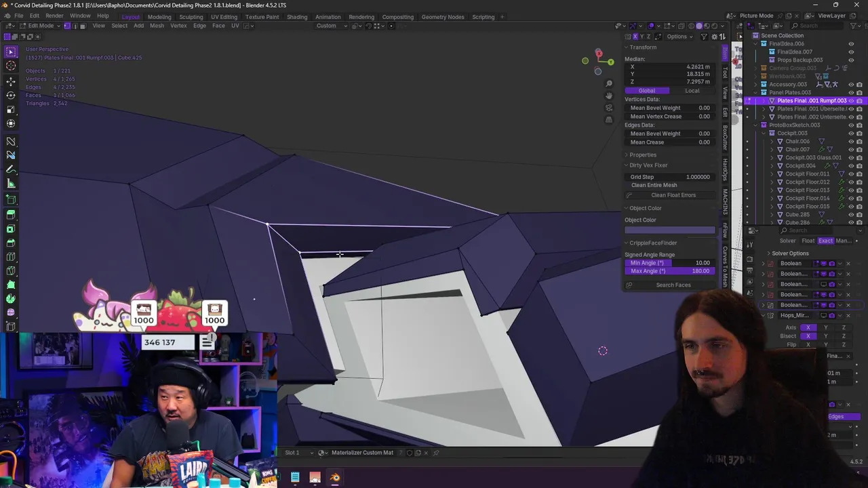Screen dimensions: 868x488
Task: Switch to face select mode
Action: click(83, 26)
